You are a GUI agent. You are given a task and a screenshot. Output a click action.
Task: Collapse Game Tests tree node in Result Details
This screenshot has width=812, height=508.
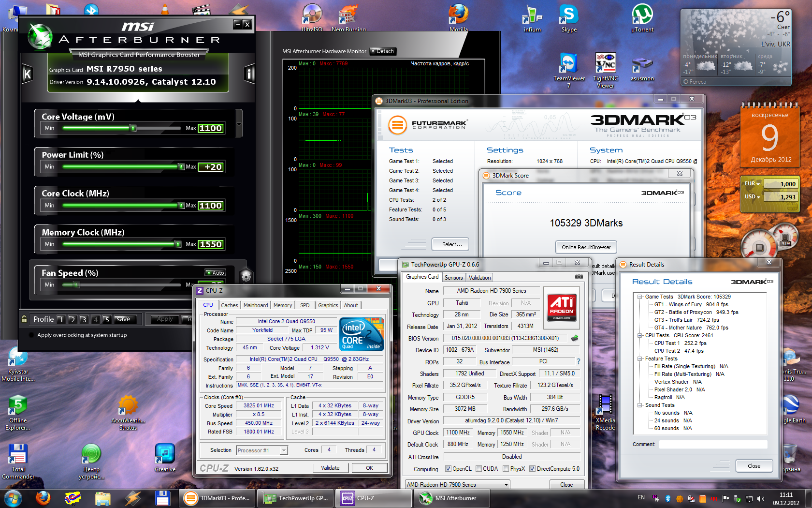639,297
